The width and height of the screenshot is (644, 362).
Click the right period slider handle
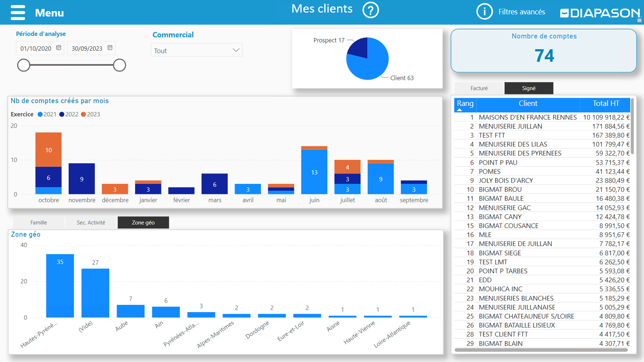point(119,65)
